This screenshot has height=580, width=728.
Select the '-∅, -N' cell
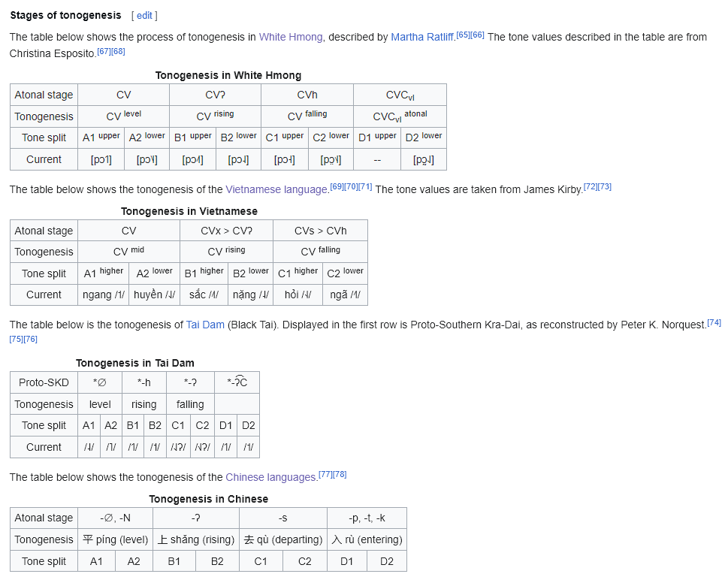point(115,518)
